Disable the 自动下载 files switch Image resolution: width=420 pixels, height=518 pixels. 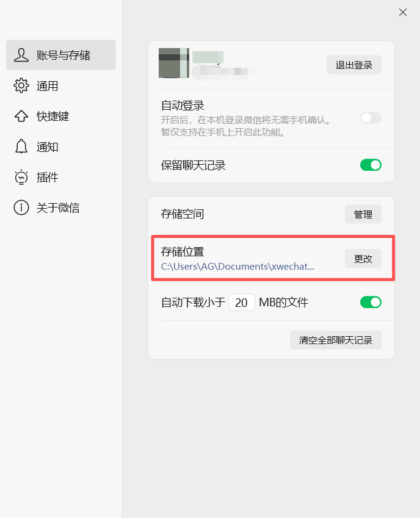[x=371, y=302]
